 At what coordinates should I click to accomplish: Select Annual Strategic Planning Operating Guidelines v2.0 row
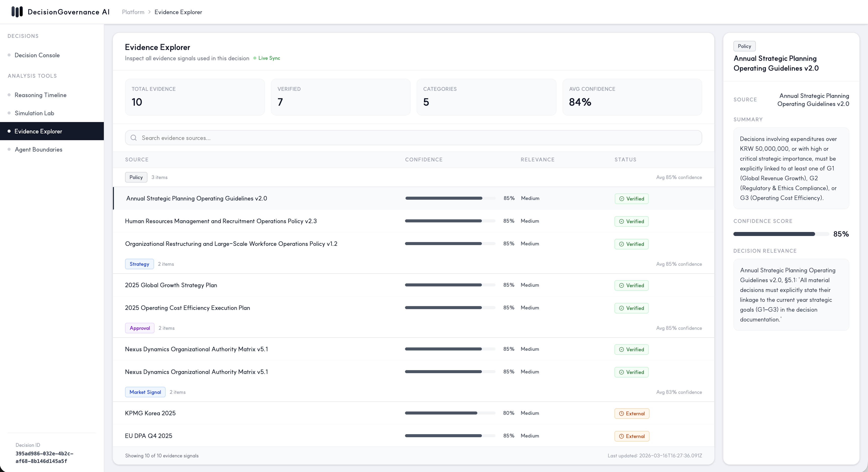[413, 198]
